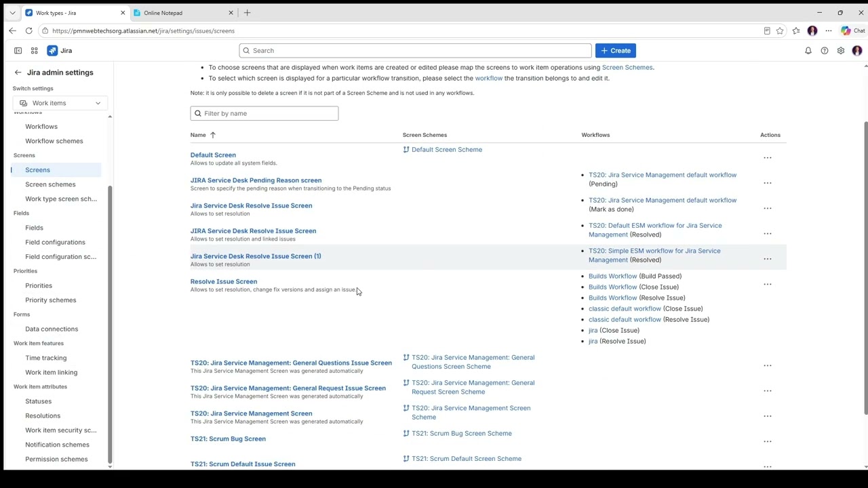Select Workflow schemes in the sidebar
This screenshot has width=868, height=488.
pos(54,141)
